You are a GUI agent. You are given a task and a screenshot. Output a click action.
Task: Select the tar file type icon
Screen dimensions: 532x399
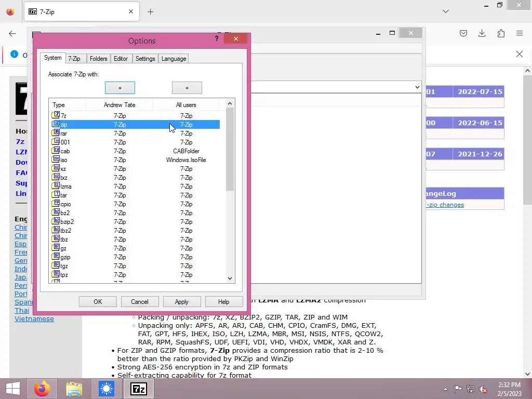tap(56, 195)
